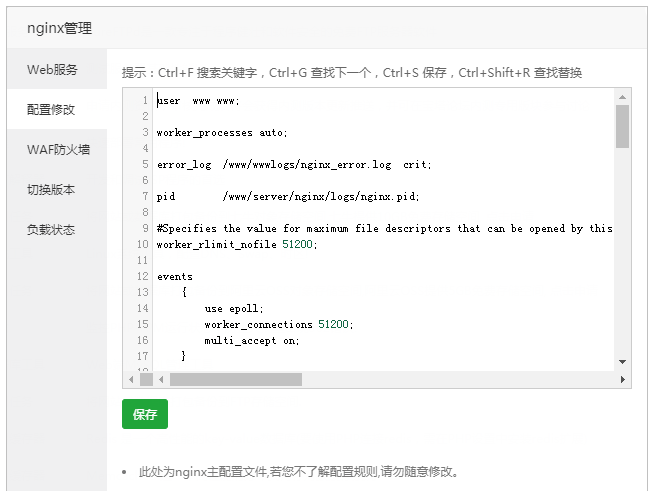Image resolution: width=654 pixels, height=491 pixels.
Task: Click line number 13 in gutter
Action: pos(143,292)
